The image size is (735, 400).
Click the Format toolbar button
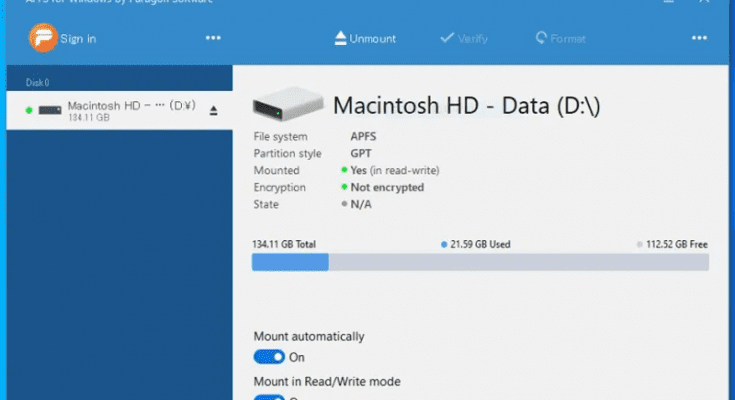(x=561, y=38)
